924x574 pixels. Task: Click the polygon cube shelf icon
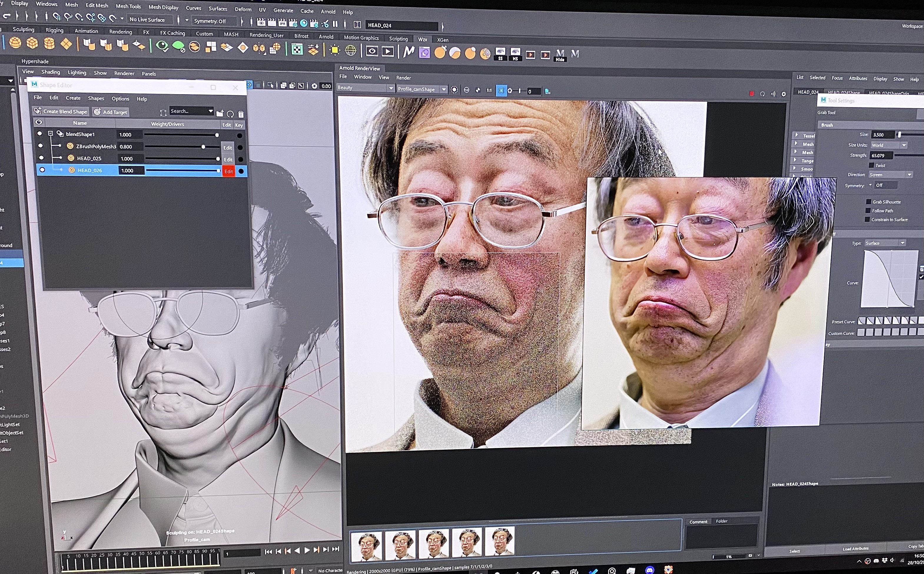(32, 43)
